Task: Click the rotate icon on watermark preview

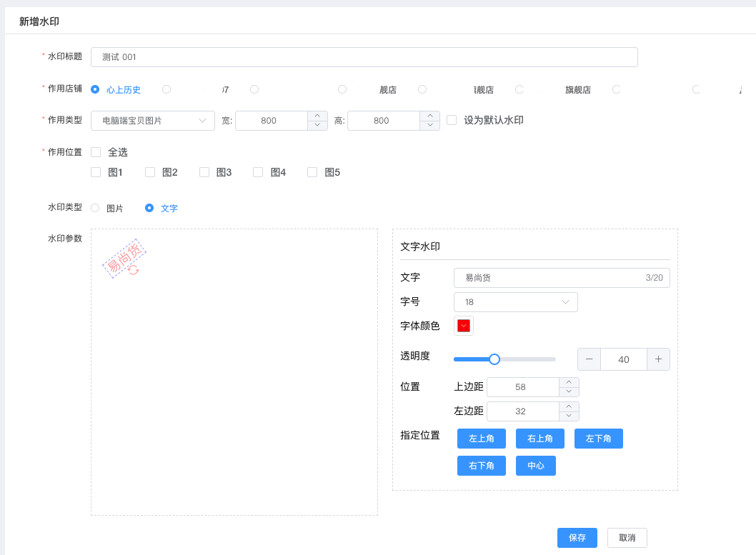Action: pyautogui.click(x=134, y=270)
